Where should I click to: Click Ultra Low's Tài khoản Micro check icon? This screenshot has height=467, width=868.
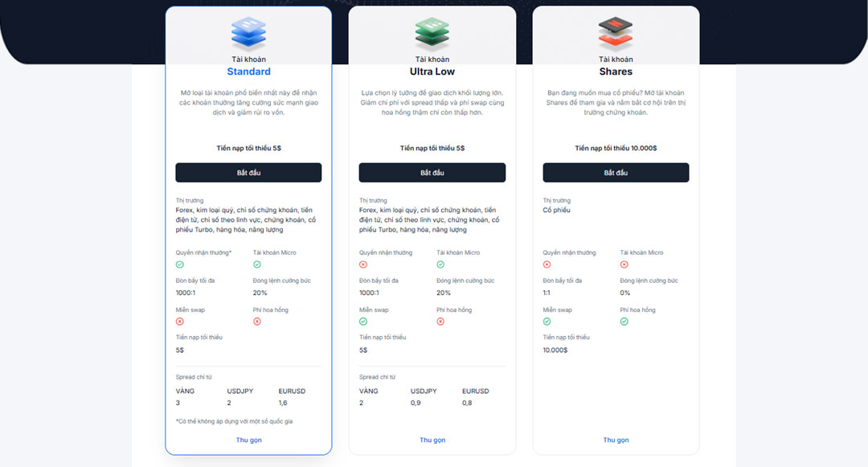pyautogui.click(x=440, y=264)
